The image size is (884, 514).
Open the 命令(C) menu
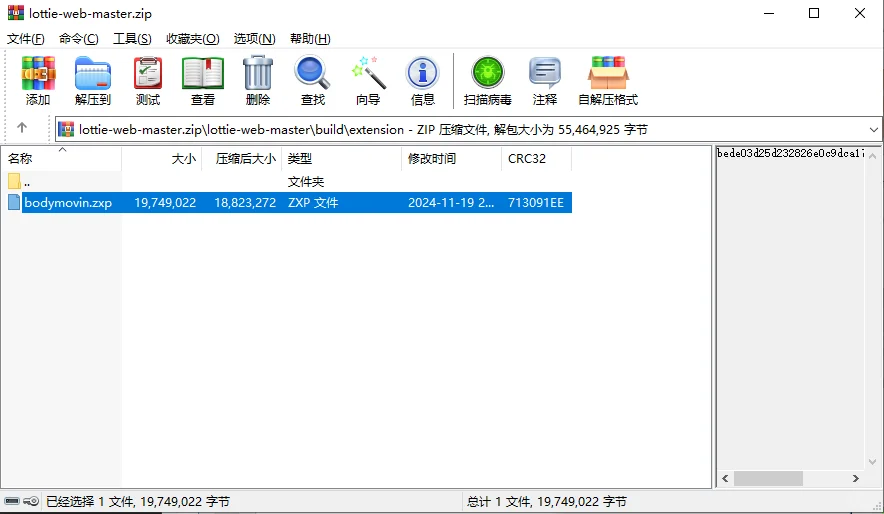[x=78, y=39]
